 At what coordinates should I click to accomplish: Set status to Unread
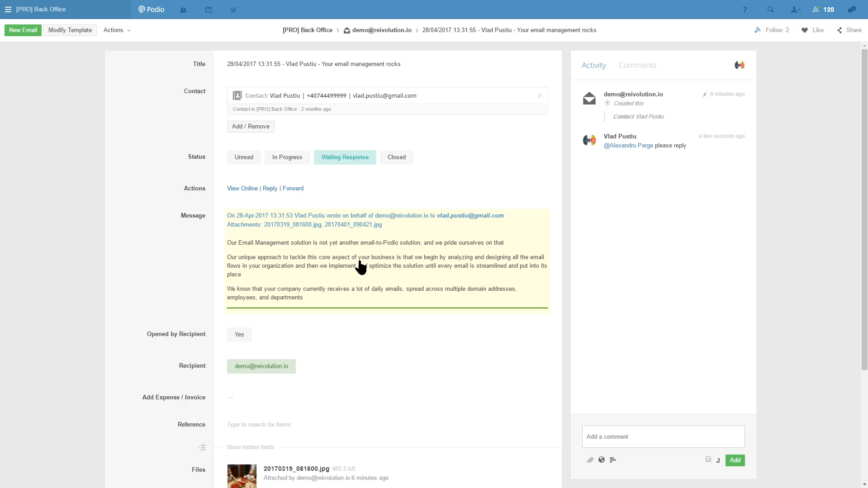[244, 157]
